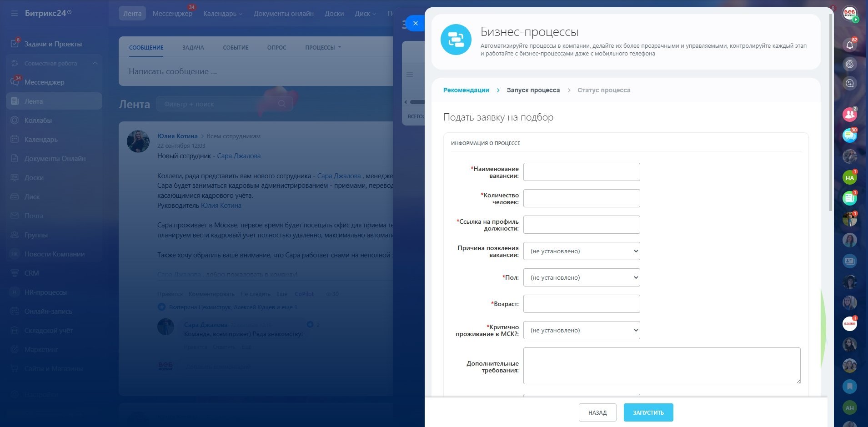Click the Возраст input field
The height and width of the screenshot is (427, 868).
pyautogui.click(x=582, y=304)
